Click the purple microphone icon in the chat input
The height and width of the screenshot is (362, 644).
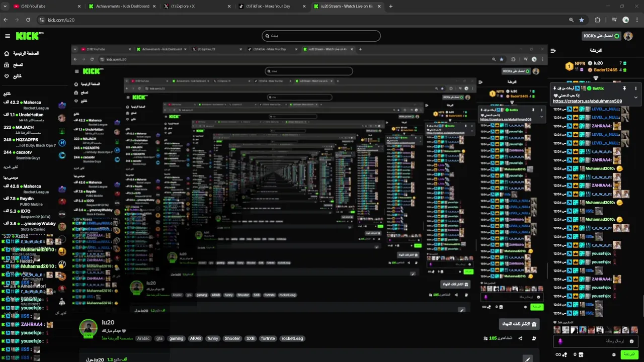(560, 341)
